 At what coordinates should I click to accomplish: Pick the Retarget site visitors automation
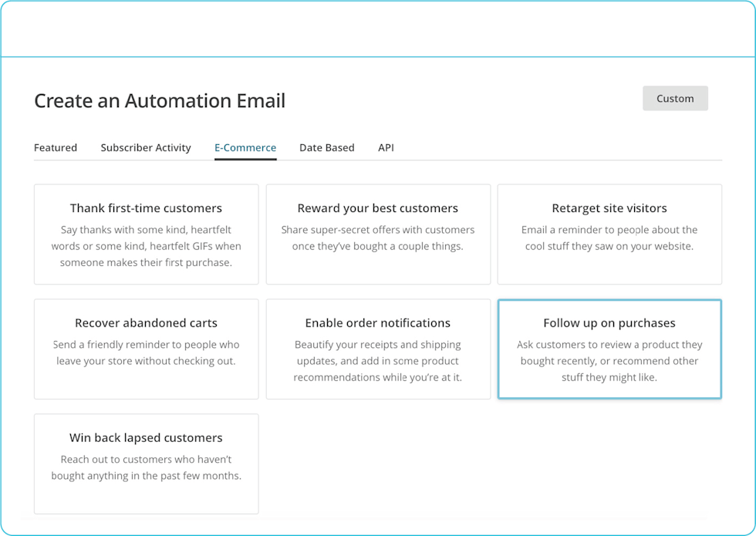[609, 208]
